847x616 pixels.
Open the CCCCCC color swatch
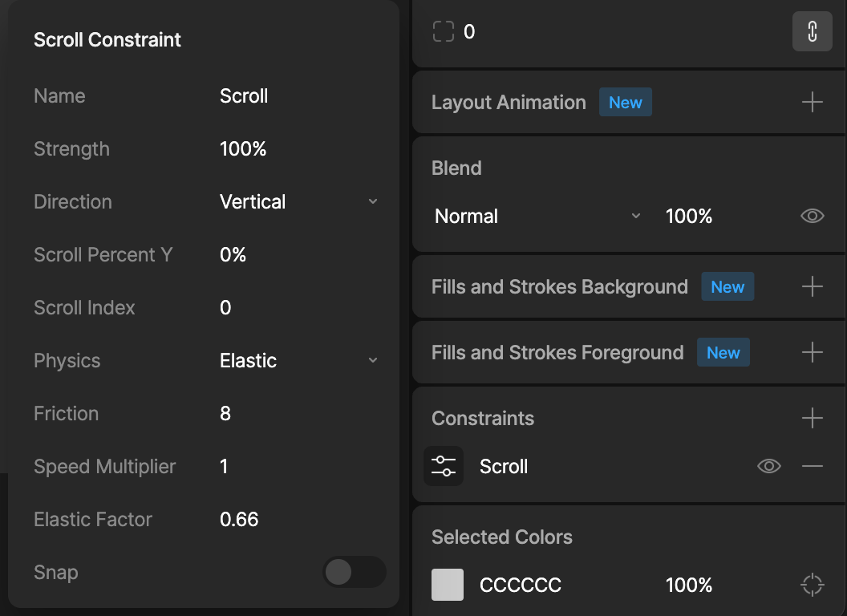click(x=448, y=585)
